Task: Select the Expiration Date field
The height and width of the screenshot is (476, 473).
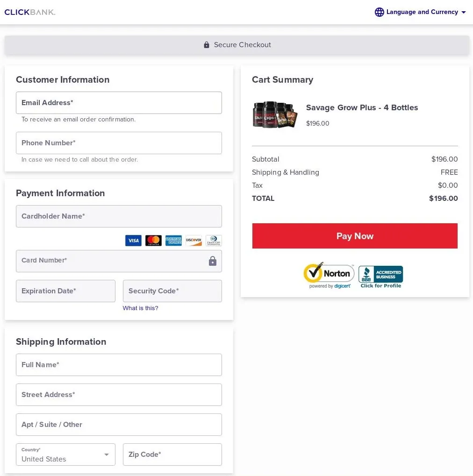Action: click(65, 291)
